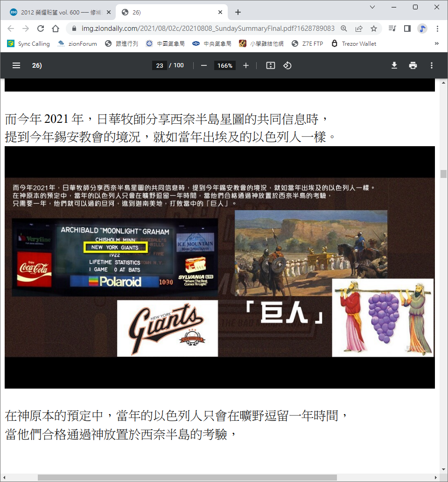Open the Sync Calling bookmark
This screenshot has height=482, width=448.
click(x=28, y=43)
